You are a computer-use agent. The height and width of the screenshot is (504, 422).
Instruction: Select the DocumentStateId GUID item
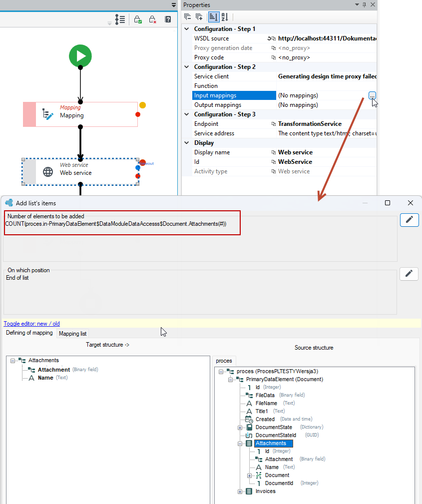(276, 435)
